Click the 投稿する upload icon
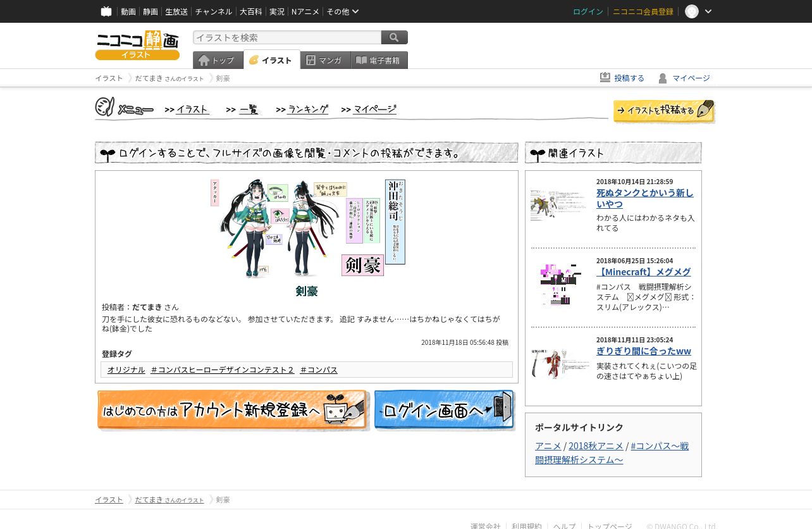The image size is (812, 529). [x=605, y=78]
